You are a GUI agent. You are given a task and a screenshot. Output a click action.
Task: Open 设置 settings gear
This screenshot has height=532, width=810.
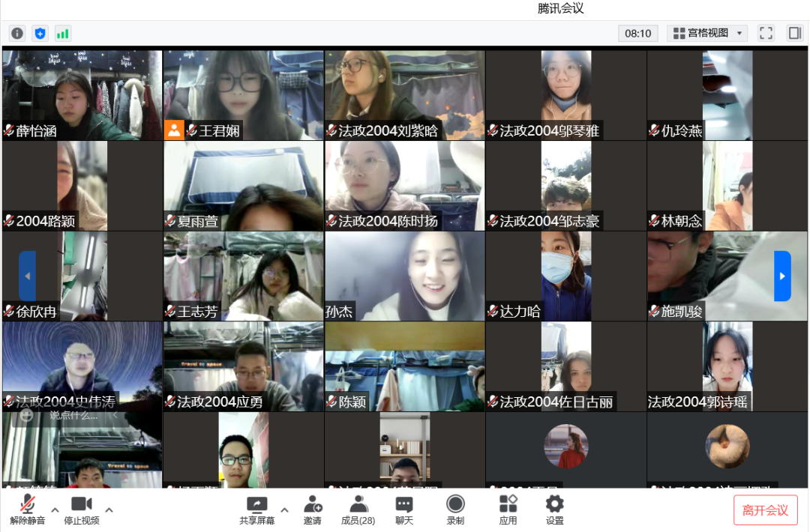pos(554,510)
